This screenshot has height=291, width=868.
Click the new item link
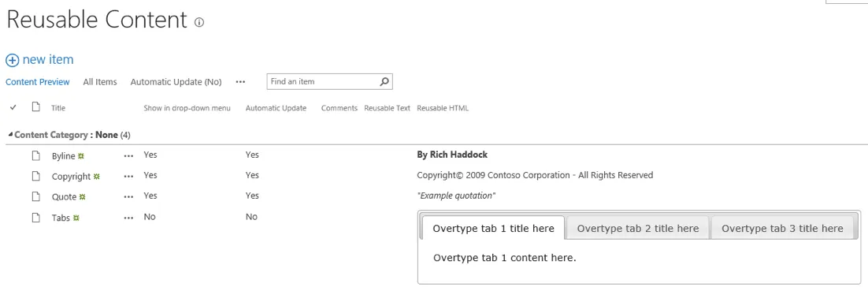click(x=48, y=60)
